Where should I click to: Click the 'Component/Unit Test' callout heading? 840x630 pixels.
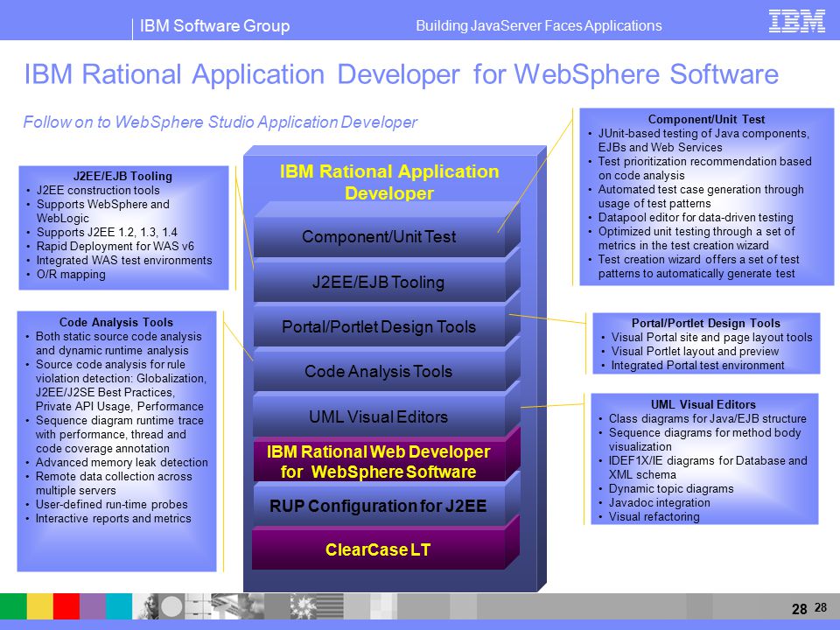click(x=707, y=120)
